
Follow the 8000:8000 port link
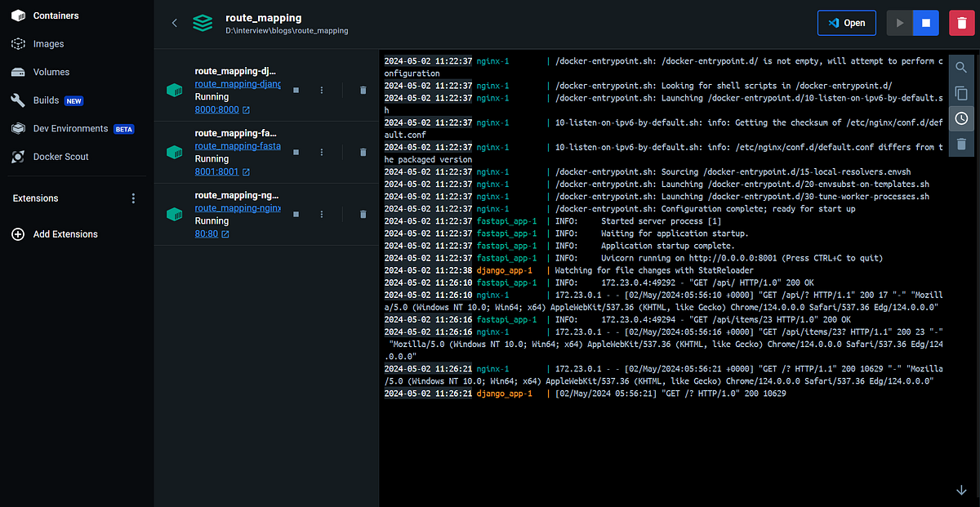coord(216,109)
